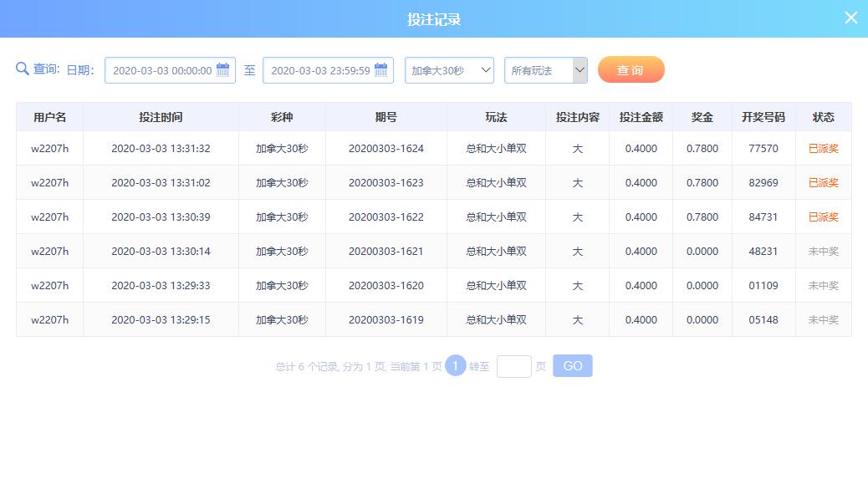Screen dimensions: 868x484
Task: Click issue number 20200303-1624
Action: coord(385,148)
